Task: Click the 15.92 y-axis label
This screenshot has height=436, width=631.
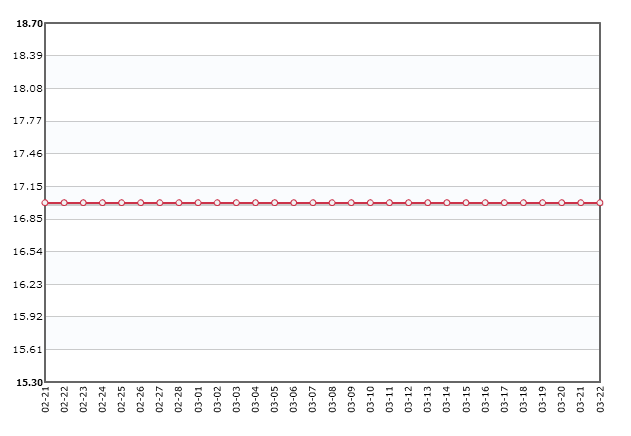Action: pyautogui.click(x=27, y=316)
